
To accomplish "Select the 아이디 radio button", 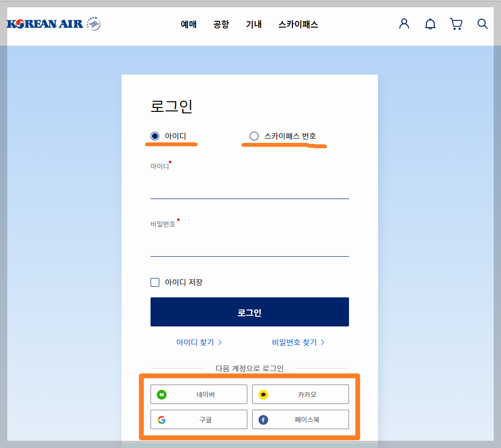I will point(155,136).
